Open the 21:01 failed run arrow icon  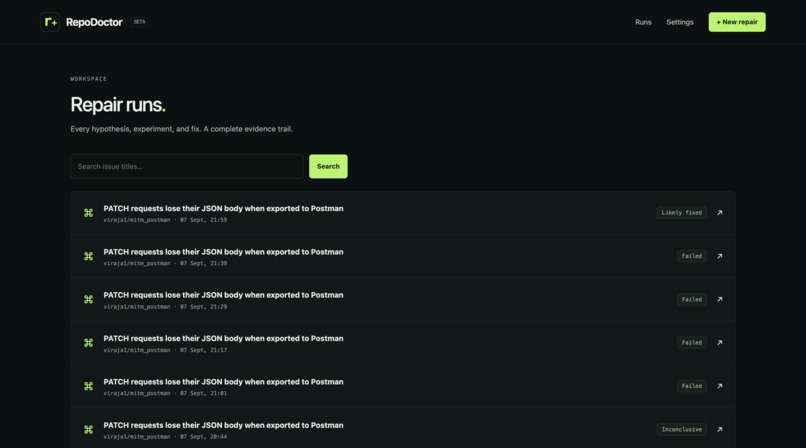[x=720, y=386]
